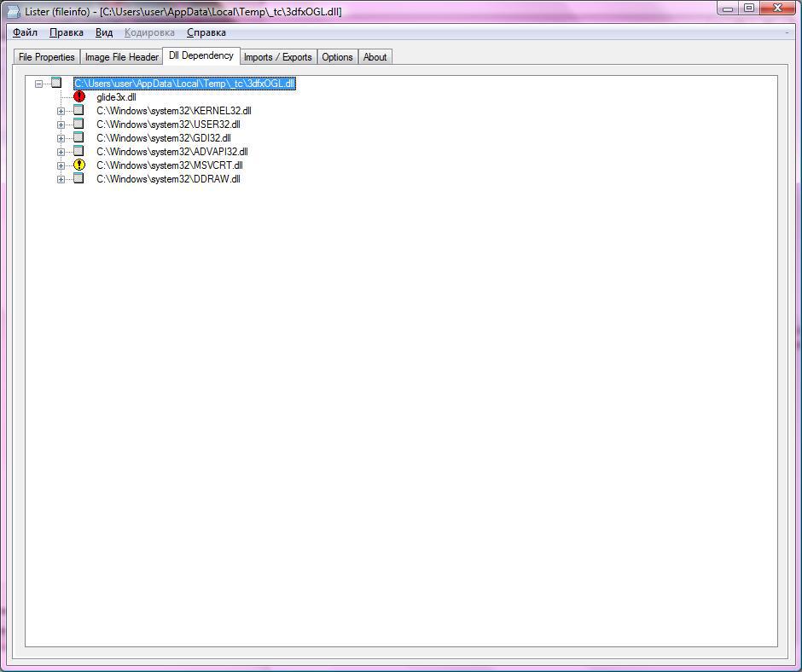Click the module icon next to DDRAW.dll
This screenshot has width=802, height=672.
pos(78,178)
